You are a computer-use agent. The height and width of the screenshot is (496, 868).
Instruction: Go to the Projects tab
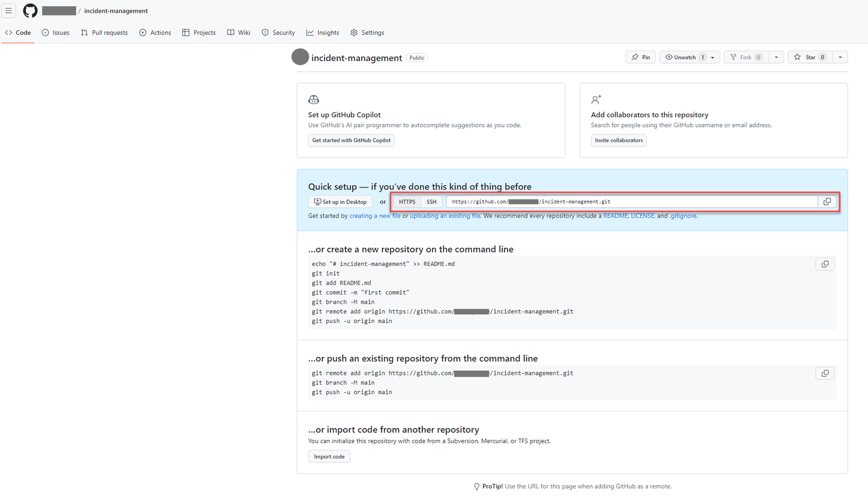(199, 33)
